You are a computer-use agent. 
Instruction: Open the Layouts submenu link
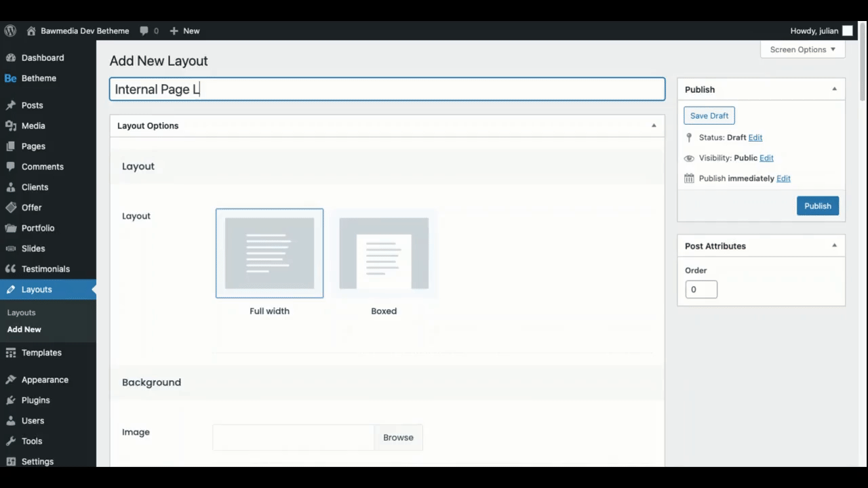21,312
